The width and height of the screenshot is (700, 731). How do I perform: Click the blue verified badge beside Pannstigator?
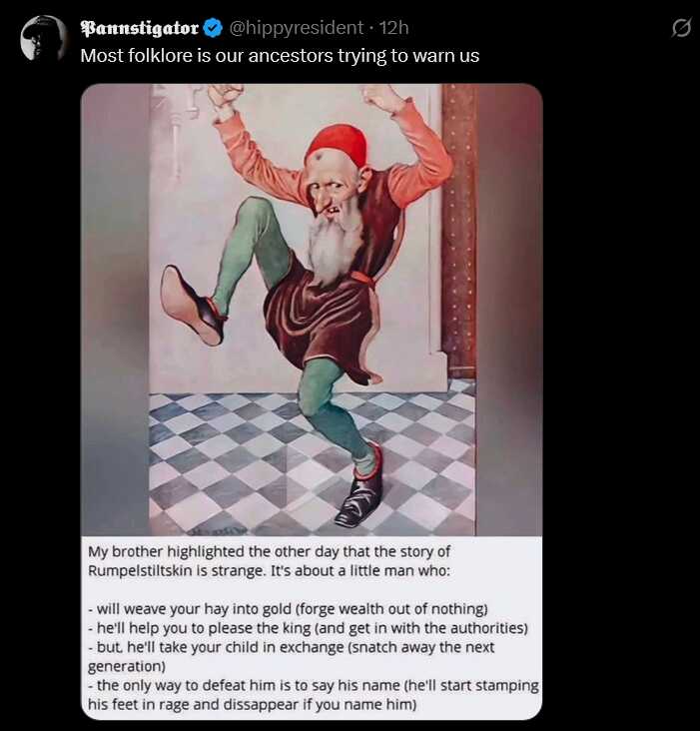coord(213,28)
